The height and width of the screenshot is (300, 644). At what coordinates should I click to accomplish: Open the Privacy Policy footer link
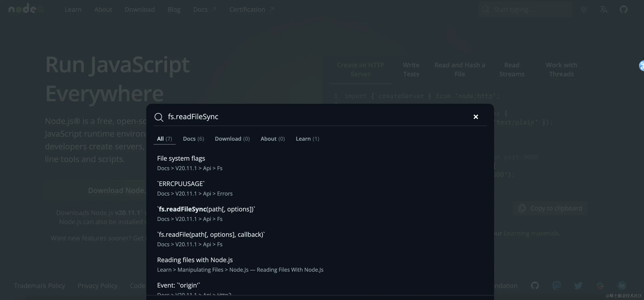tap(98, 285)
